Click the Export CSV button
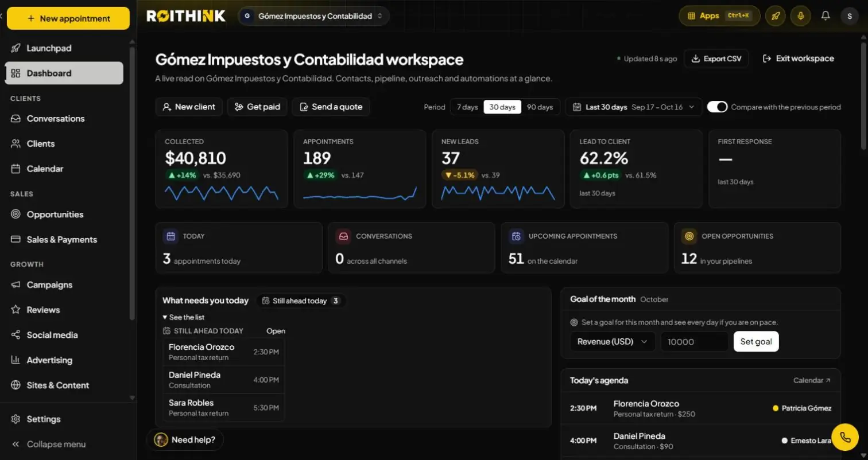 716,59
